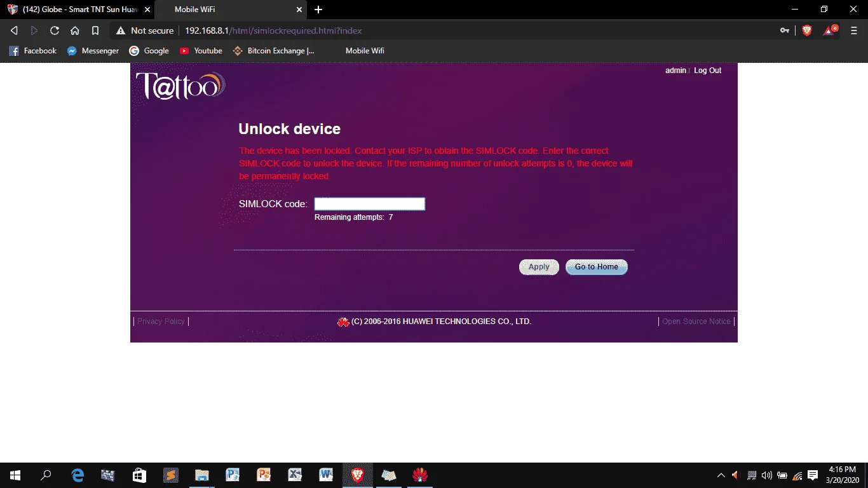
Task: Open a new browser tab
Action: coord(318,10)
